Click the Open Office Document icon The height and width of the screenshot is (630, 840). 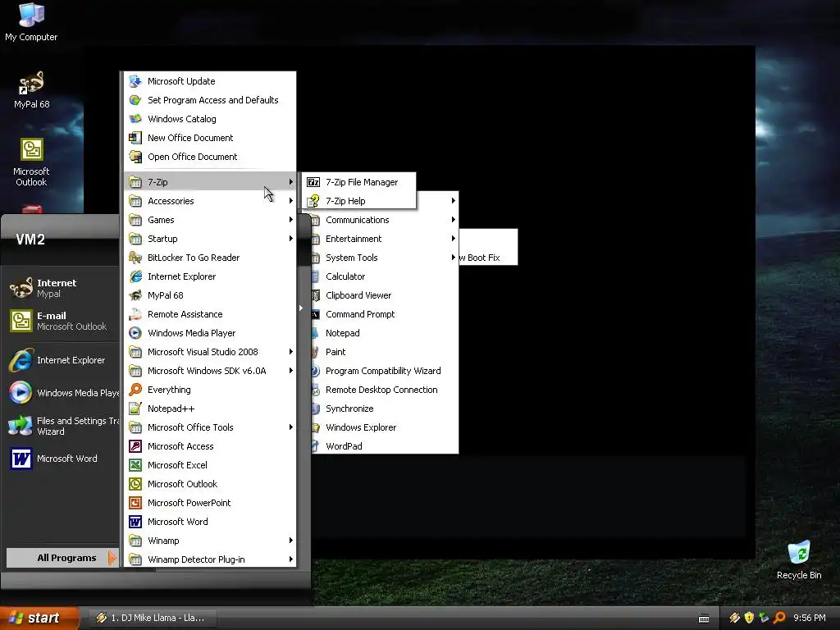[x=135, y=157]
